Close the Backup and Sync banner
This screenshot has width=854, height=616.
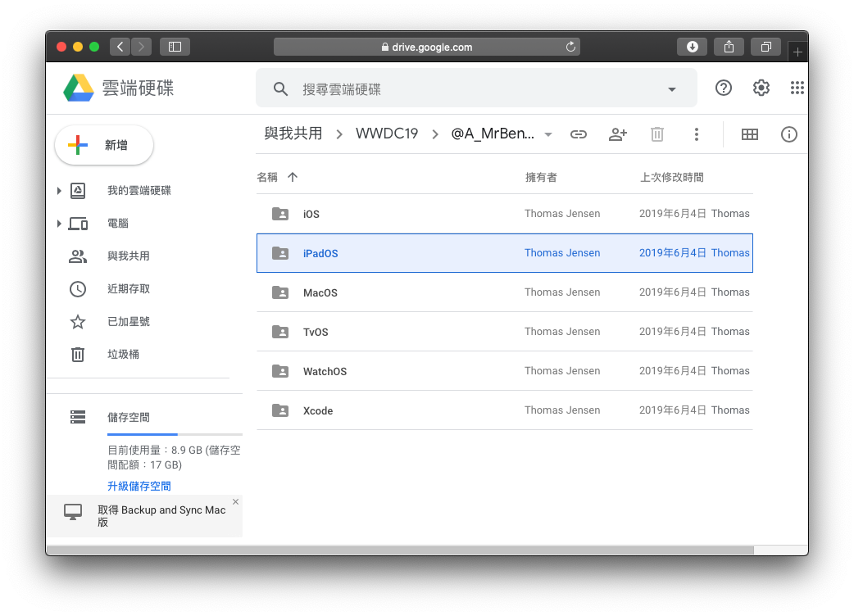(235, 501)
